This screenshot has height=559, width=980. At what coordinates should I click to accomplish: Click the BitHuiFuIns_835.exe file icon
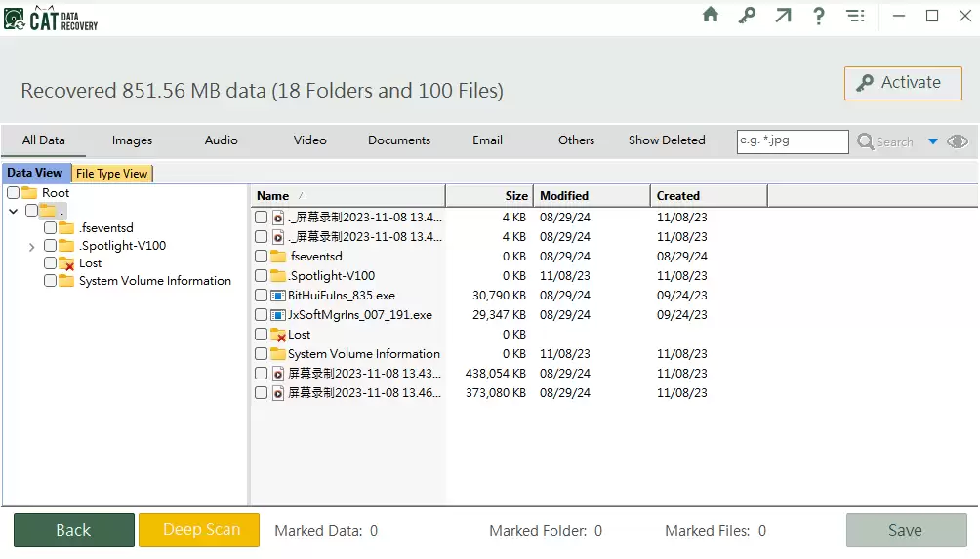pos(278,296)
